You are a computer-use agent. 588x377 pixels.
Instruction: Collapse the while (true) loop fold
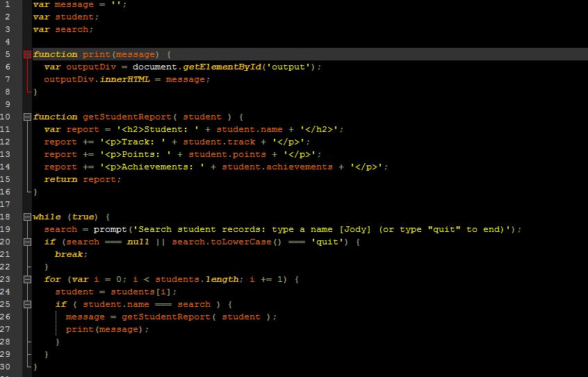pyautogui.click(x=28, y=217)
